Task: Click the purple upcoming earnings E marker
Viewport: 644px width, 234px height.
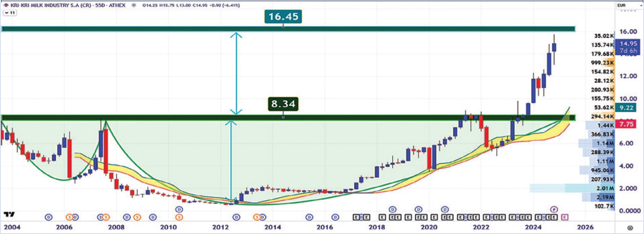Action: [565, 217]
